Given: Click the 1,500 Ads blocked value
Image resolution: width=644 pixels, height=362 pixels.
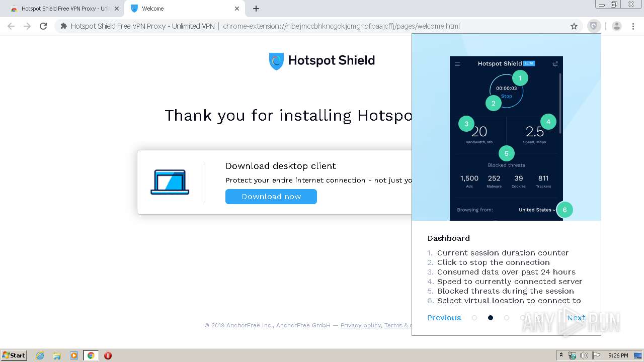Looking at the screenshot, I should point(469,178).
